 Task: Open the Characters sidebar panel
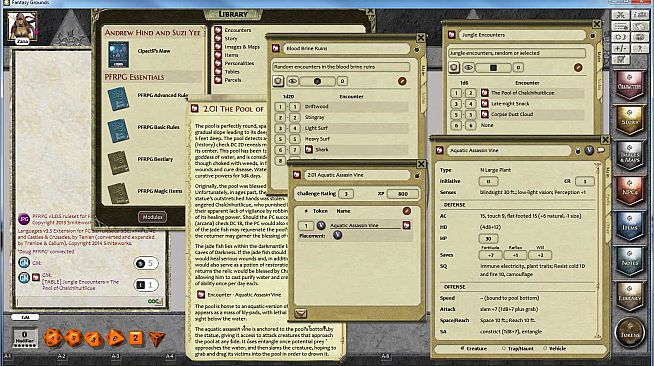click(x=630, y=85)
